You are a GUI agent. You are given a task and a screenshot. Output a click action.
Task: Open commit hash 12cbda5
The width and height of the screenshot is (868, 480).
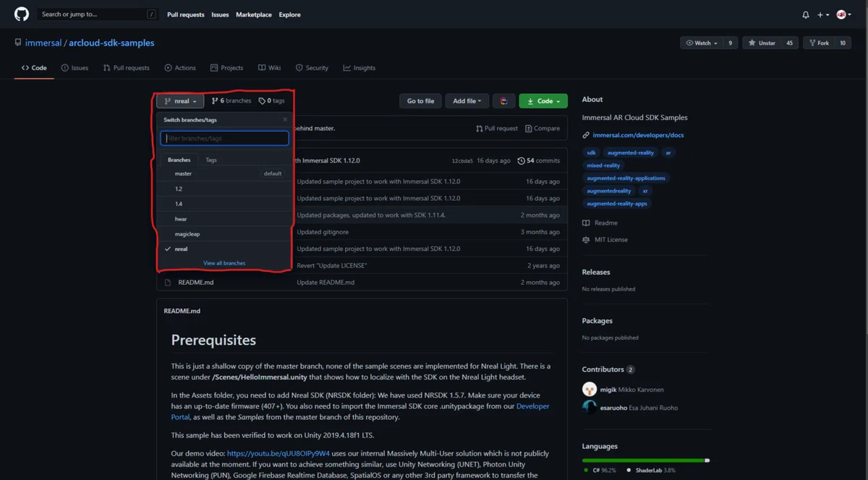coord(462,160)
